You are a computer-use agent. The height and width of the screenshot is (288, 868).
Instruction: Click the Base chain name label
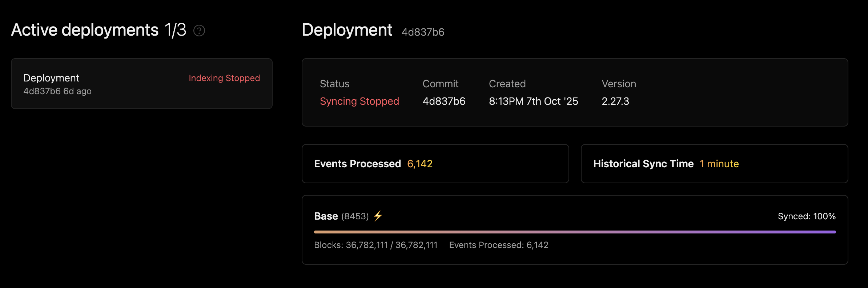326,216
